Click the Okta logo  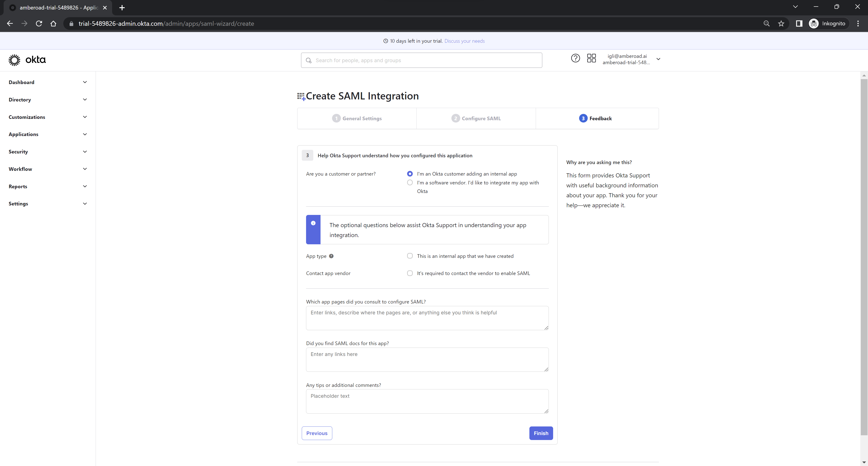tap(27, 60)
